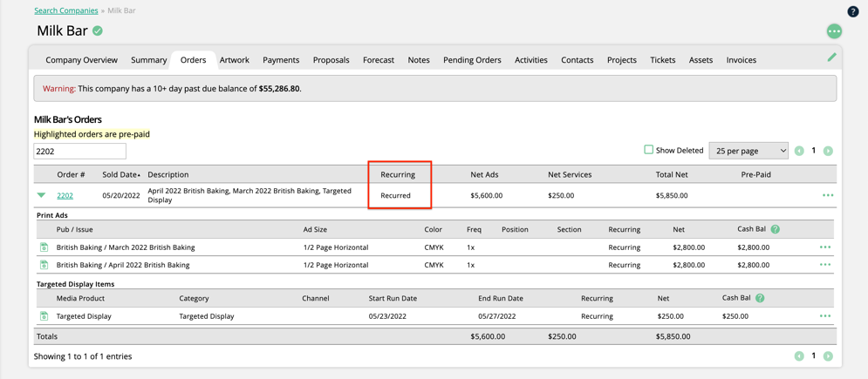This screenshot has height=379, width=868.
Task: Open the help question mark icon
Action: (x=853, y=11)
